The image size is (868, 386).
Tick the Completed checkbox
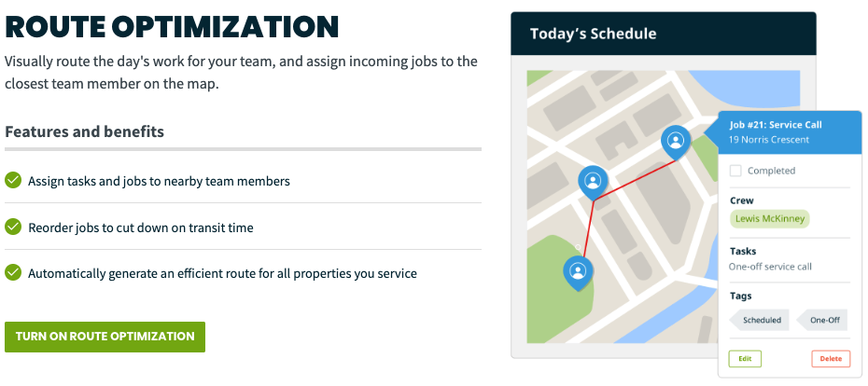(735, 171)
